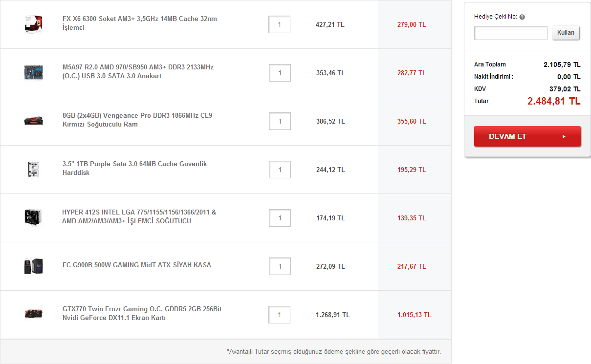Select quantity field for GTX770 card
The height and width of the screenshot is (364, 591).
click(279, 315)
